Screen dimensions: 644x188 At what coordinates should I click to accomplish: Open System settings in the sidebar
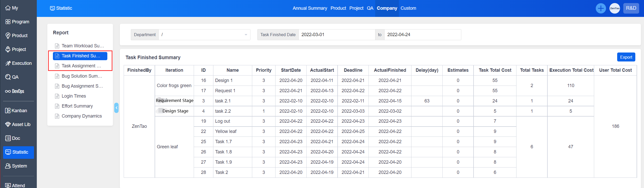point(16,166)
